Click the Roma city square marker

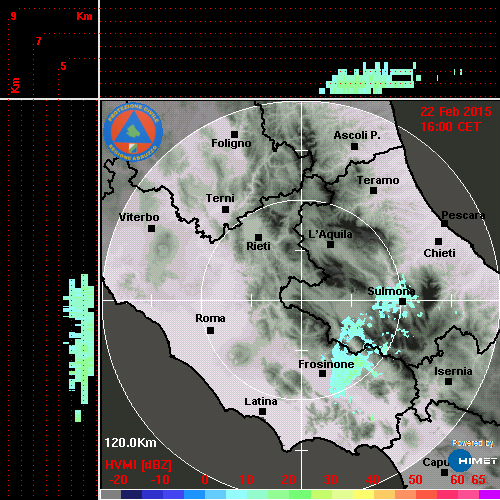(x=210, y=331)
